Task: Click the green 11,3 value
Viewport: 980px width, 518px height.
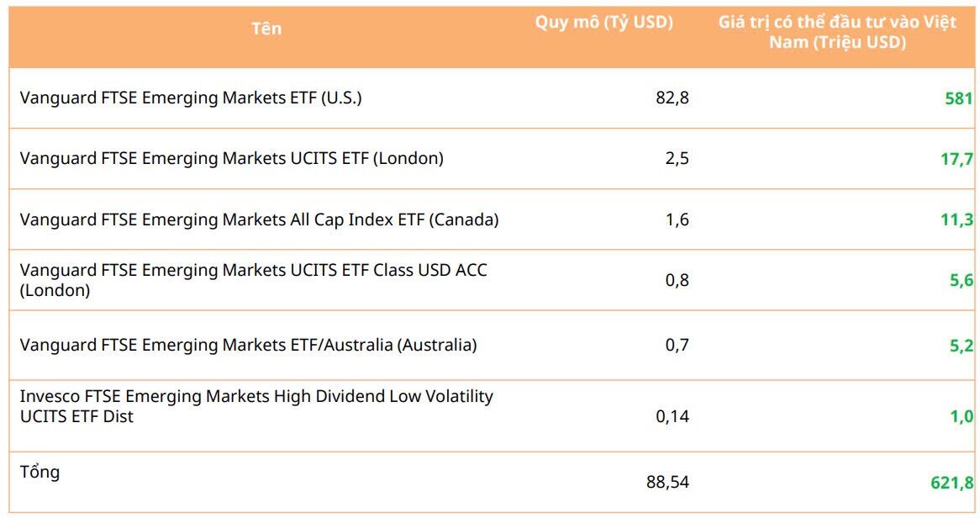Action: point(956,220)
